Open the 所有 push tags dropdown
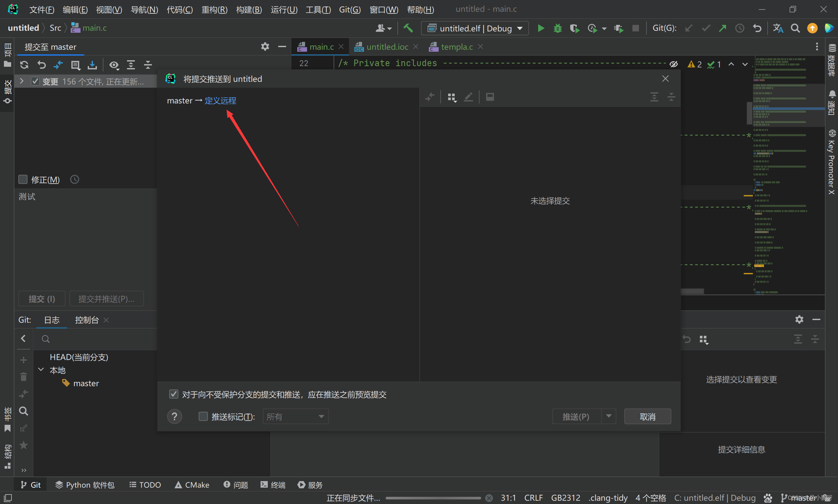 click(x=295, y=416)
